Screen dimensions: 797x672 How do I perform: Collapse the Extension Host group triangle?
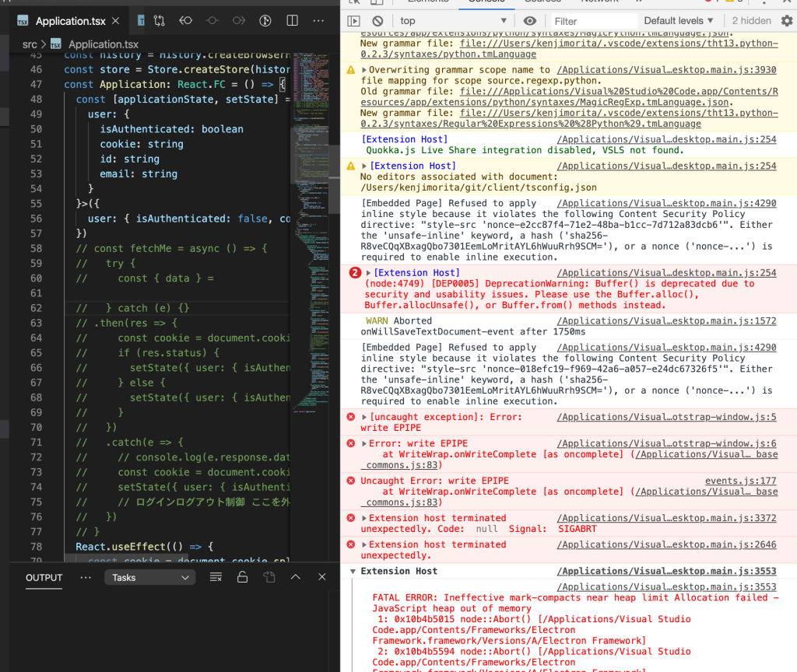pos(353,572)
